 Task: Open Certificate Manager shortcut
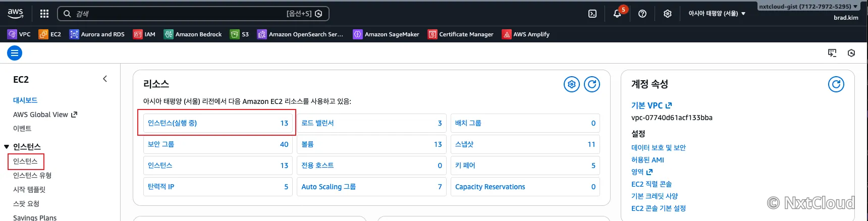coord(461,34)
